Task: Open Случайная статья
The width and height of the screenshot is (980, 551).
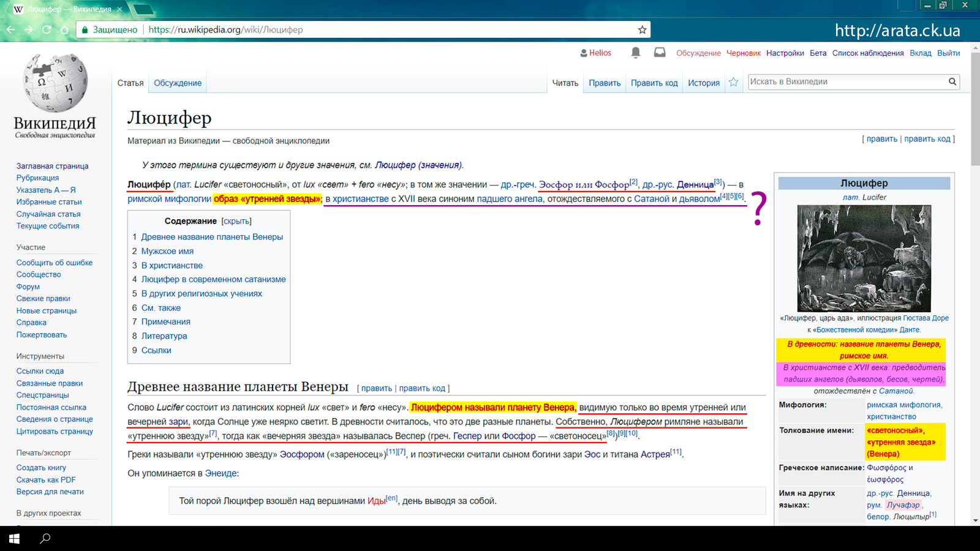Action: click(48, 214)
